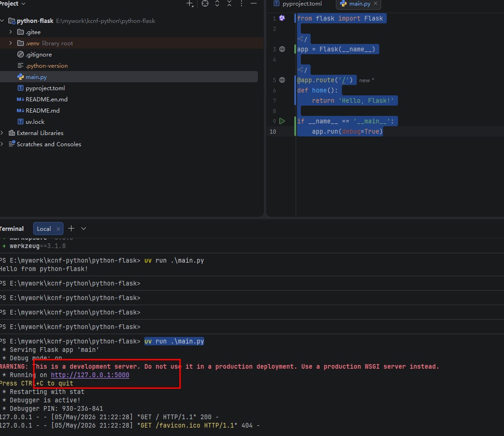Expand External Libraries node
This screenshot has height=436, width=504.
pyautogui.click(x=2, y=133)
